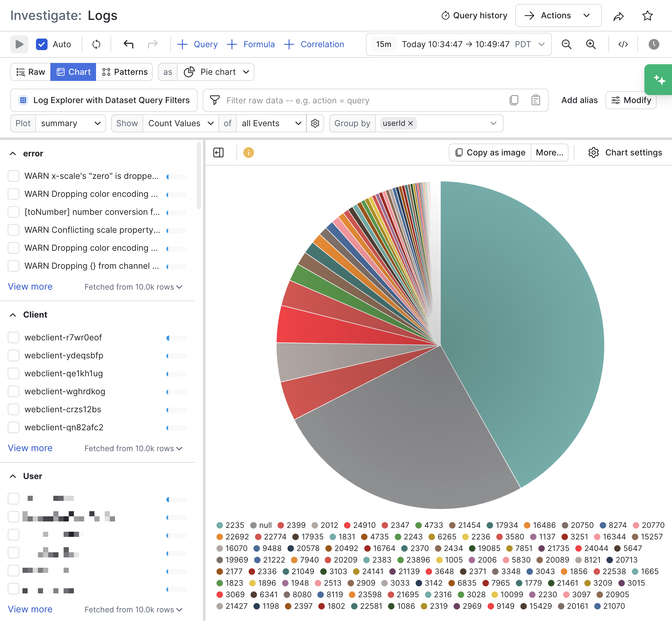Collapse the error section
This screenshot has width=672, height=621.
coord(13,153)
